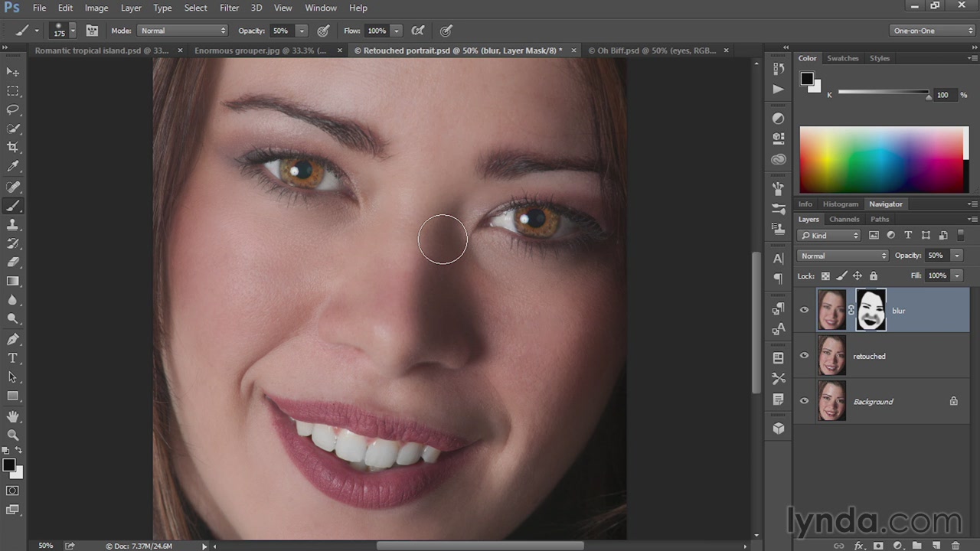Toggle the Brush panel

tap(92, 31)
